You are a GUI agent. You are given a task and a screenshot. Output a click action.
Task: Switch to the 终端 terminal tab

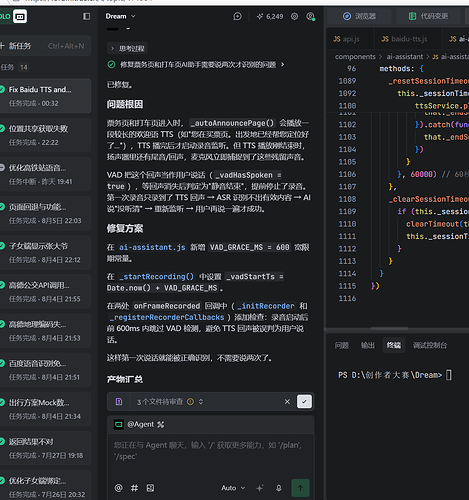[394, 345]
